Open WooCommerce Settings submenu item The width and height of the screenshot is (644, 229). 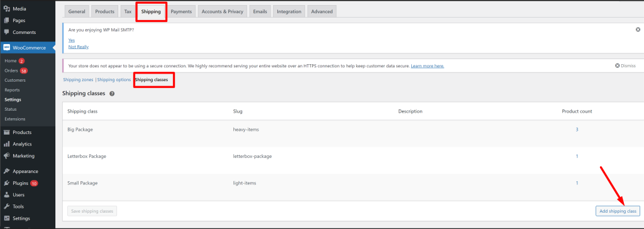13,99
